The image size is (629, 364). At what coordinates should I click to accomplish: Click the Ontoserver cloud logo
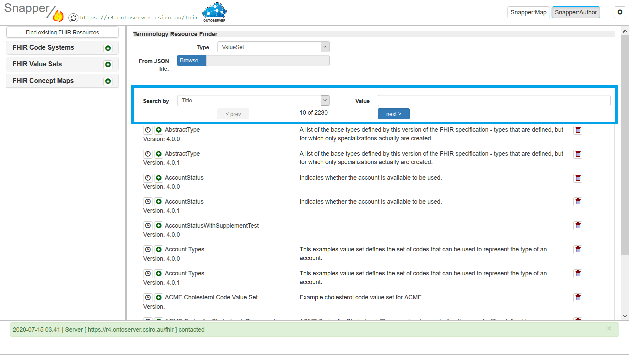214,12
